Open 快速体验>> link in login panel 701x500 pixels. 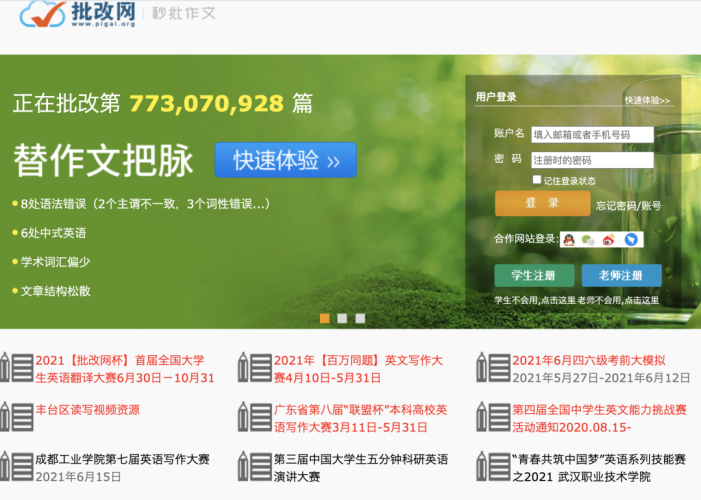click(647, 100)
